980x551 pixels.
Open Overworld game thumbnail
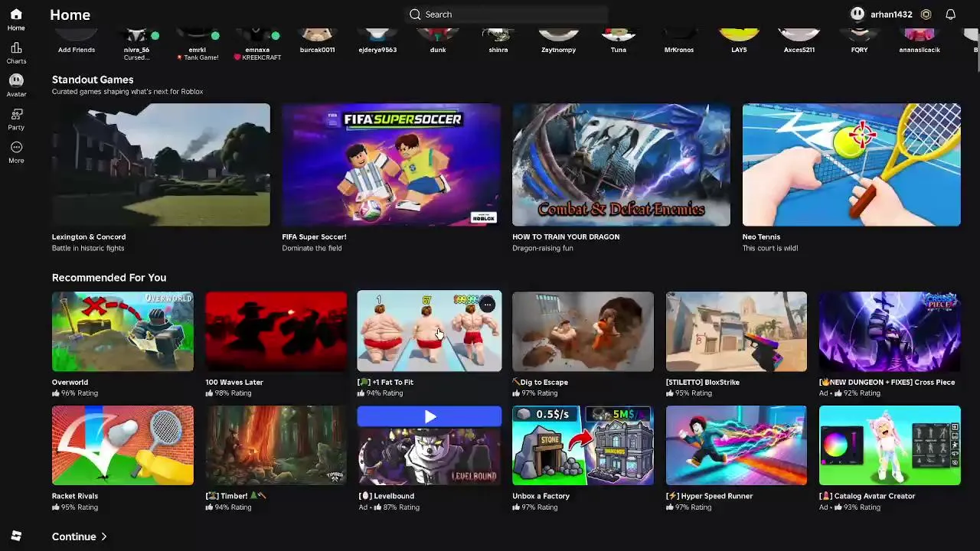pos(122,331)
